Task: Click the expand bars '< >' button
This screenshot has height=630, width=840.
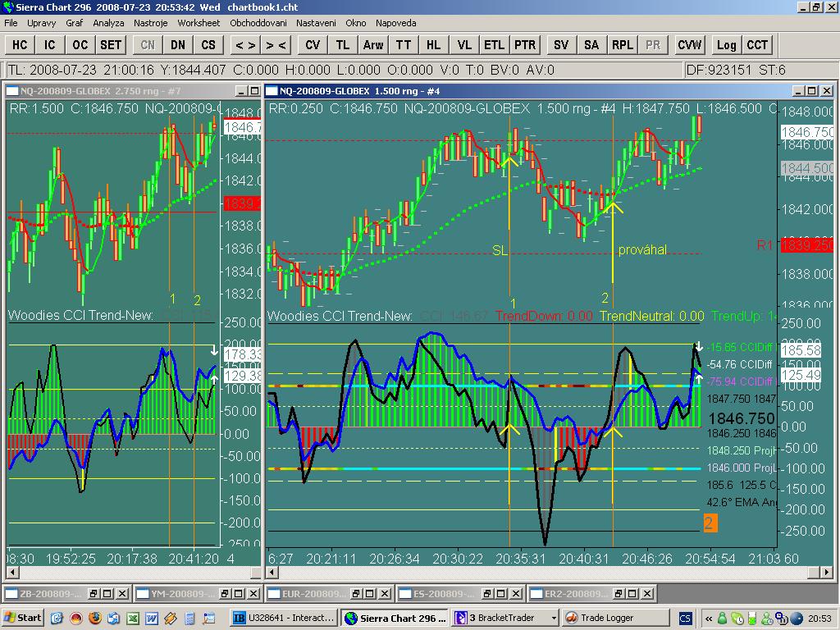Action: click(244, 45)
